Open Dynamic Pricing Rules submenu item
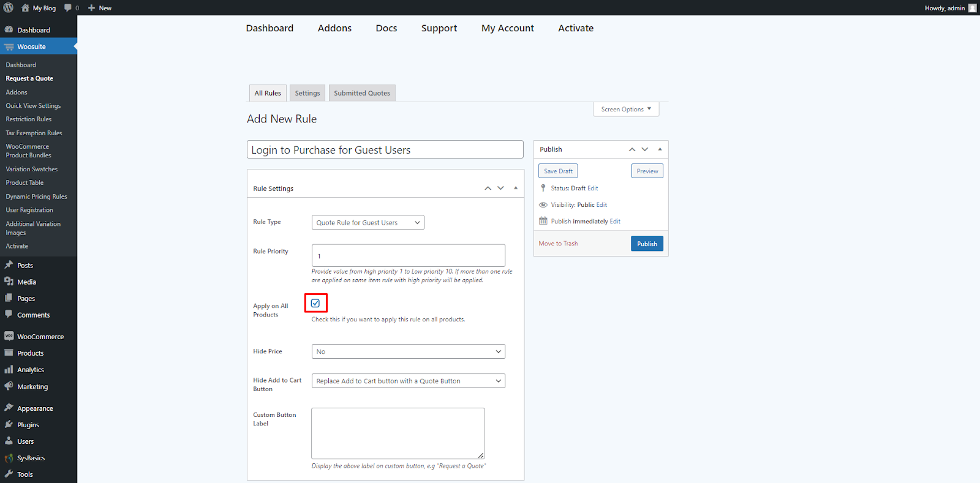 click(x=36, y=197)
